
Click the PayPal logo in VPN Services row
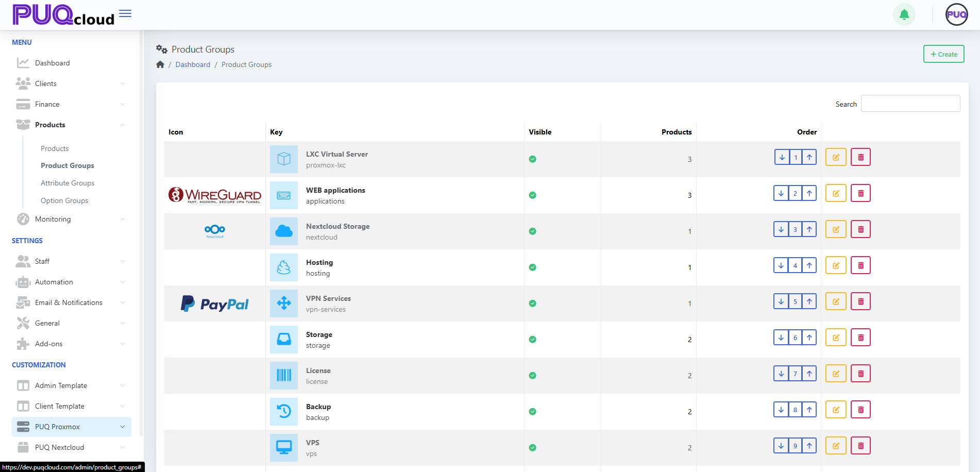coord(214,304)
